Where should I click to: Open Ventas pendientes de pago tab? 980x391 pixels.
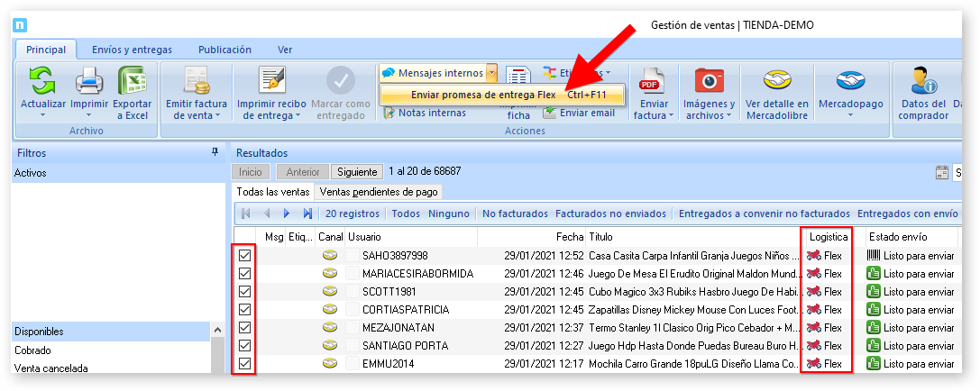379,191
